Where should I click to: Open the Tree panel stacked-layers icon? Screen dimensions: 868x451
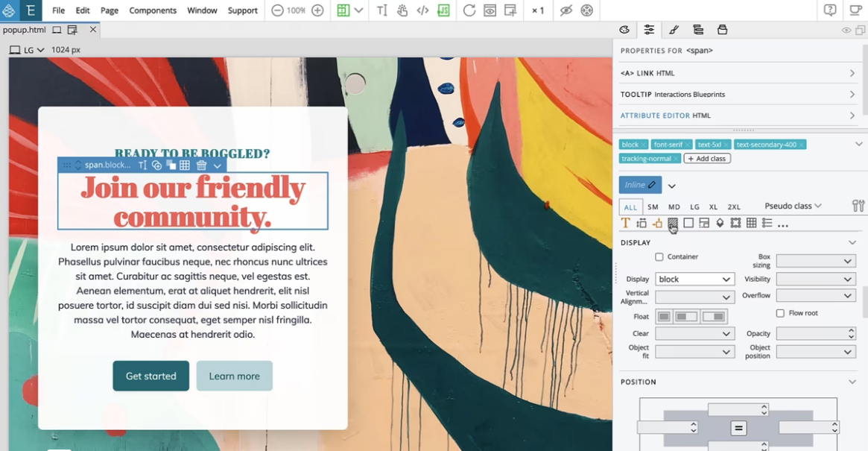698,29
